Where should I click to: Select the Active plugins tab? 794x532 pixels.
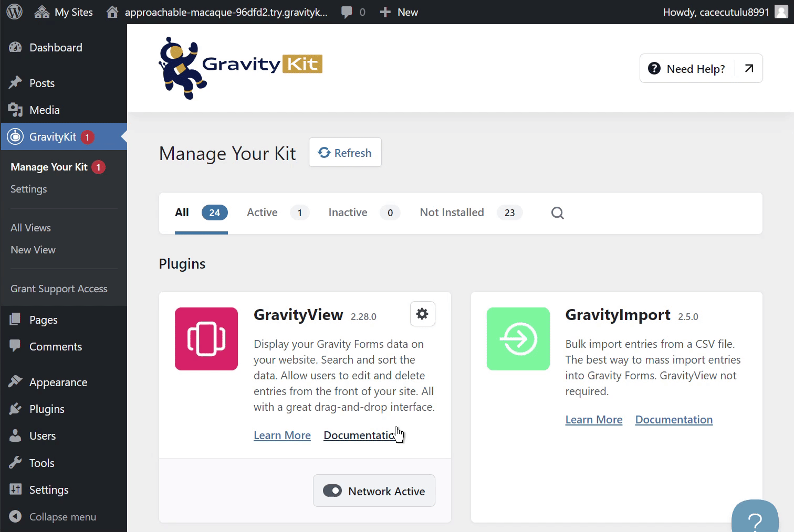[x=262, y=212]
